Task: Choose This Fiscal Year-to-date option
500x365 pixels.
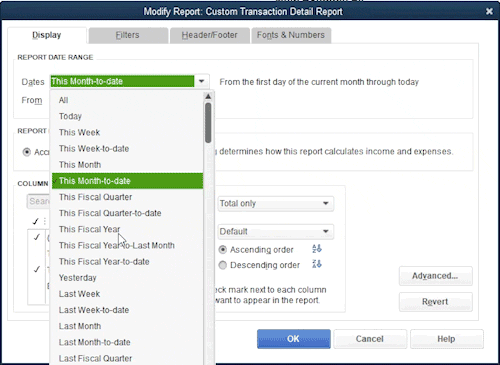Action: pos(127,262)
